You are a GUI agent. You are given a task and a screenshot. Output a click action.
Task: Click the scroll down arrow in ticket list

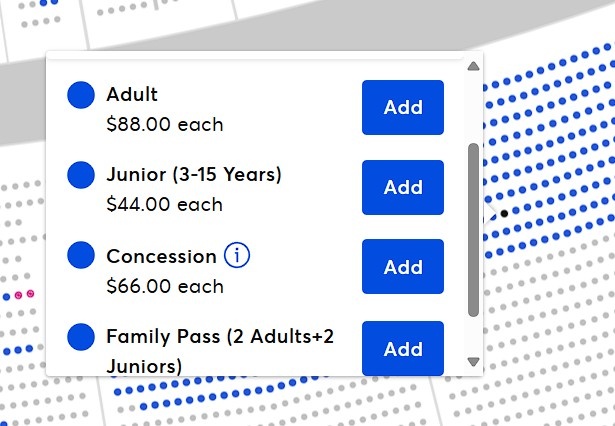(x=474, y=361)
